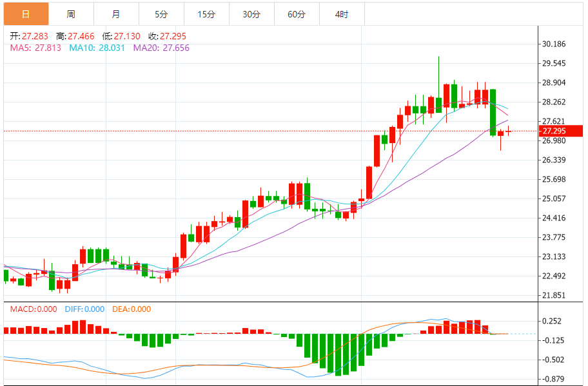Click the 28.904 price axis label
This screenshot has width=588, height=386.
coord(554,83)
